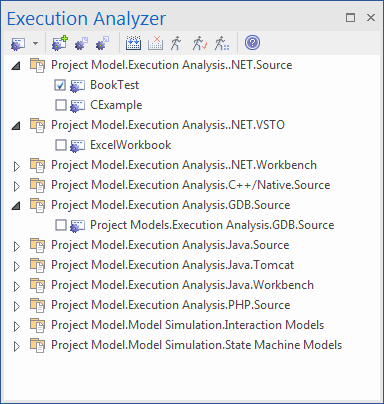This screenshot has width=384, height=404.
Task: Enable the ExcelWorkbook checkbox
Action: click(x=60, y=145)
